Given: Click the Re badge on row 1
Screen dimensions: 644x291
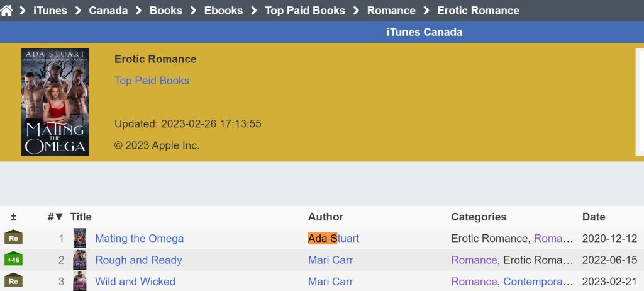Looking at the screenshot, I should coord(13,238).
